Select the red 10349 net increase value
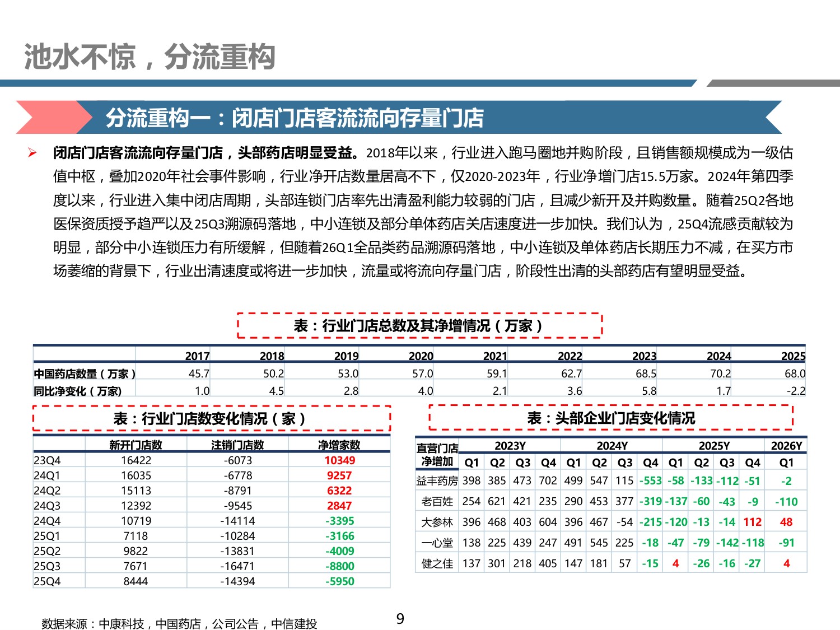The width and height of the screenshot is (840, 630). pos(339,460)
